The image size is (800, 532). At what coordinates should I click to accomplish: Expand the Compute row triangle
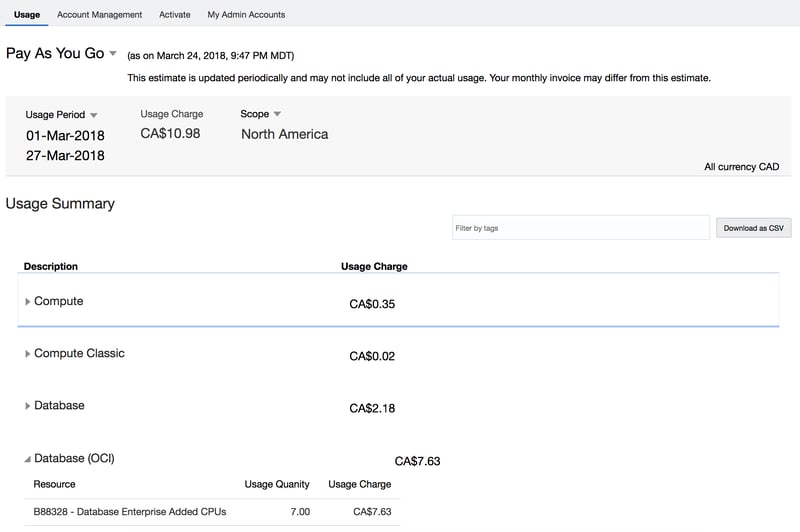click(x=28, y=302)
